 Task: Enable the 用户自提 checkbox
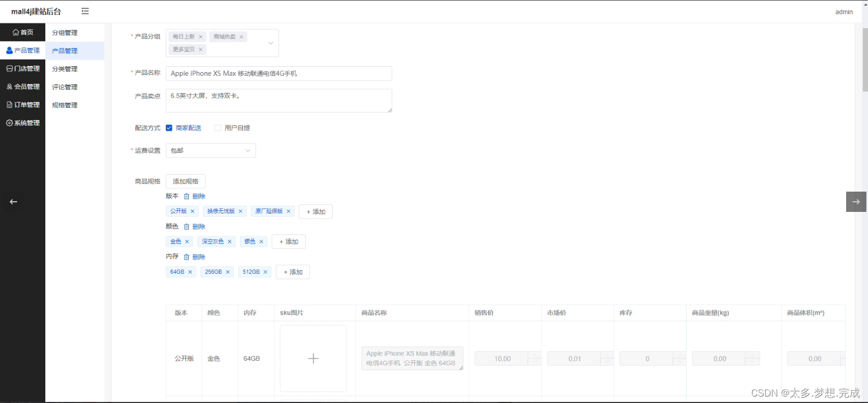click(218, 128)
